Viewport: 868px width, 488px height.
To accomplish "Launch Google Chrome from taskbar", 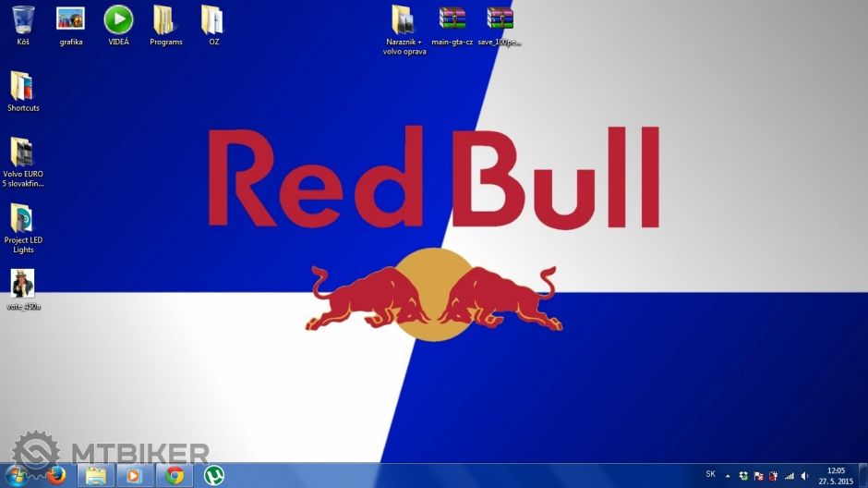I will coord(174,475).
